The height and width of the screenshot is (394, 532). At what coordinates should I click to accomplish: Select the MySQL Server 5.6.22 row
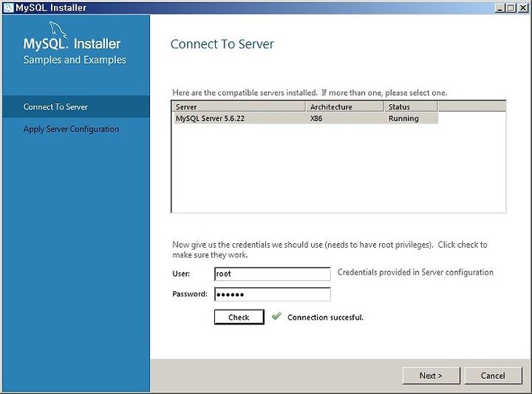pos(305,118)
